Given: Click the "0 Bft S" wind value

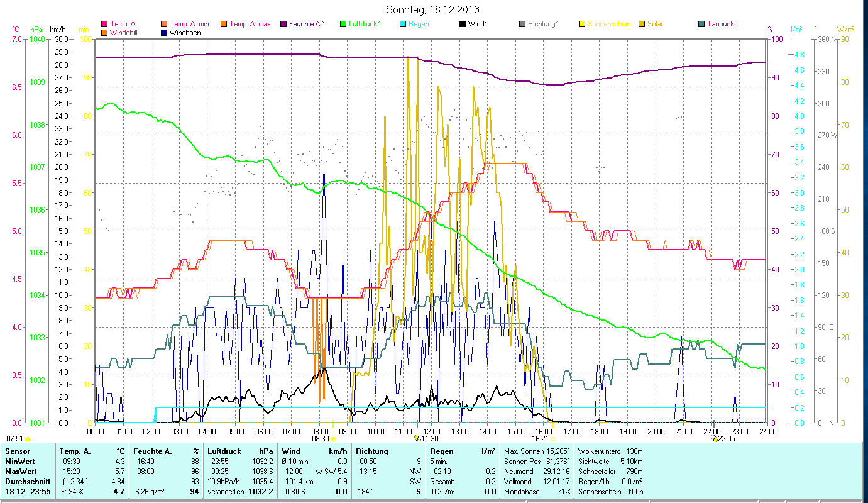Looking at the screenshot, I should 297,492.
